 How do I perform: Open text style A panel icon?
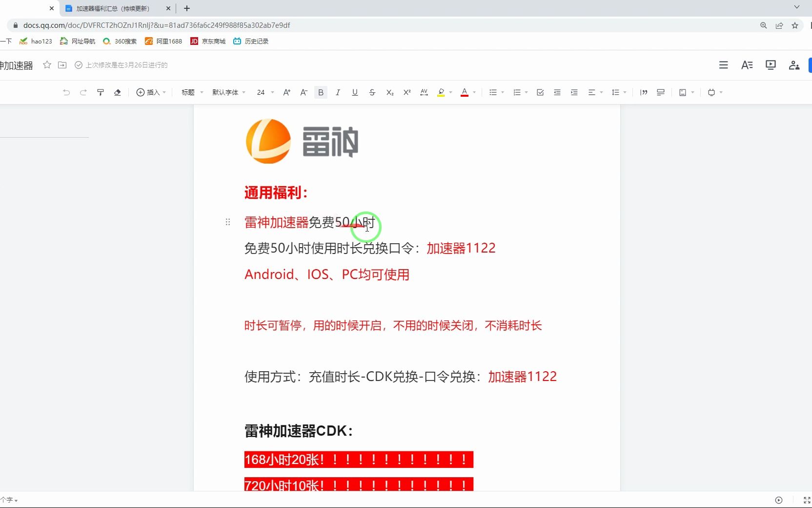coord(747,65)
